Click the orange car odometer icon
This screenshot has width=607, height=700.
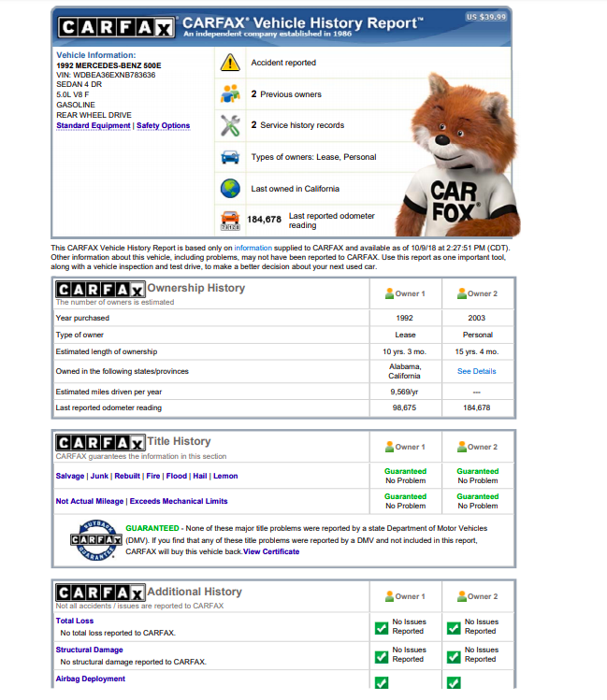point(230,221)
